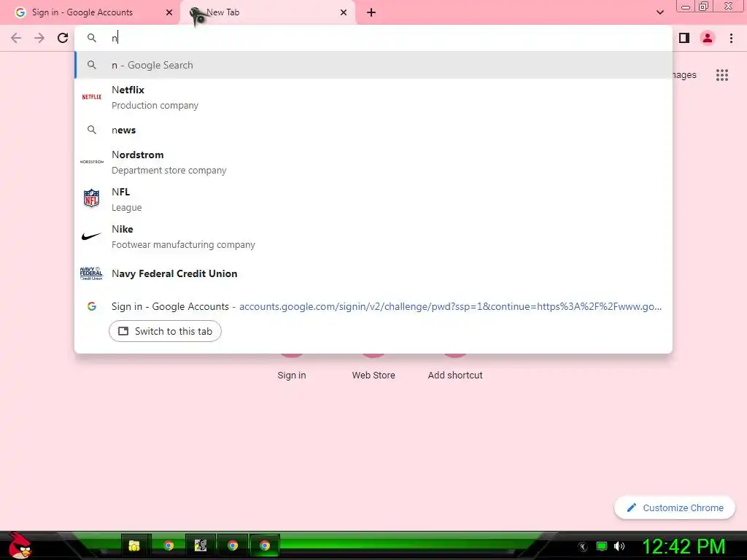Choose the 'n - Google Search' suggestion
Viewport: 747px width, 560px height.
pos(373,65)
